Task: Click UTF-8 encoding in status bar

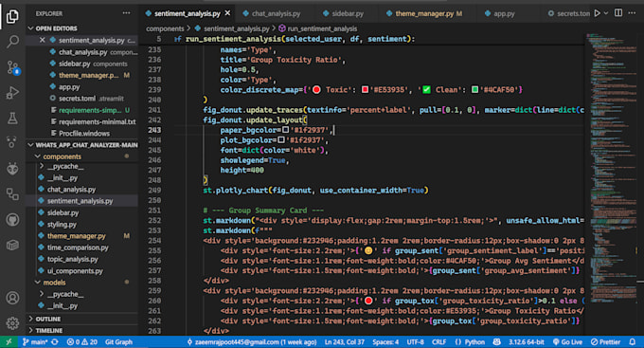Action: 415,341
